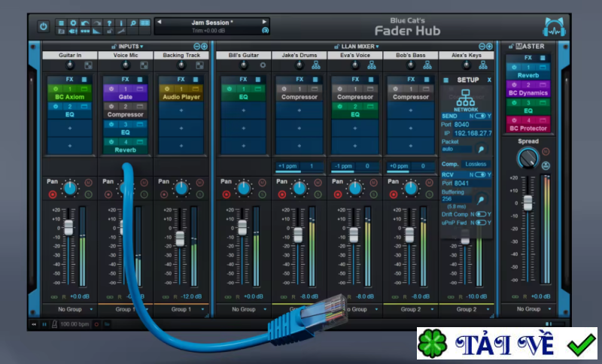
Task: Open Master FX chain menu
Action: 543,58
